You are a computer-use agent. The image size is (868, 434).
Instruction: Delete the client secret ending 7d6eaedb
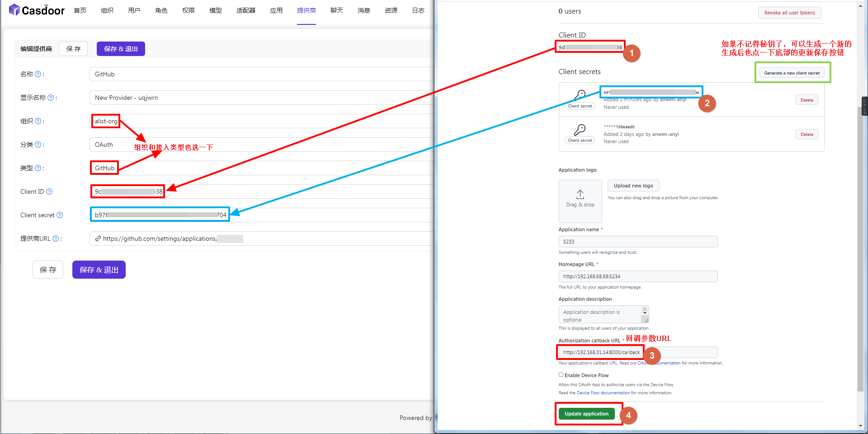pos(807,134)
